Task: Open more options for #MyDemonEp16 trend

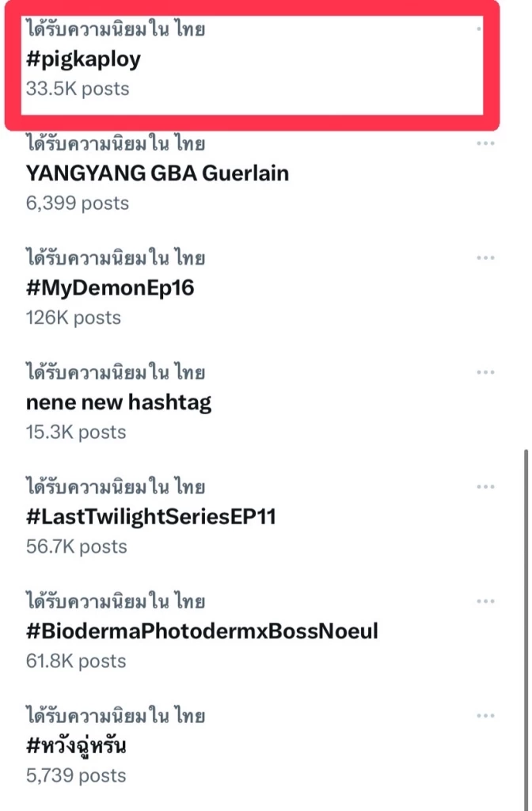Action: coord(486,259)
